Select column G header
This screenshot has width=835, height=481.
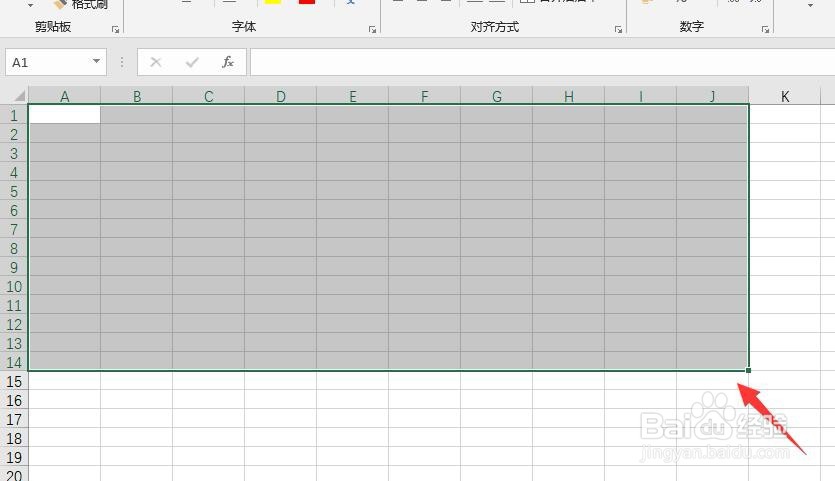pyautogui.click(x=496, y=96)
